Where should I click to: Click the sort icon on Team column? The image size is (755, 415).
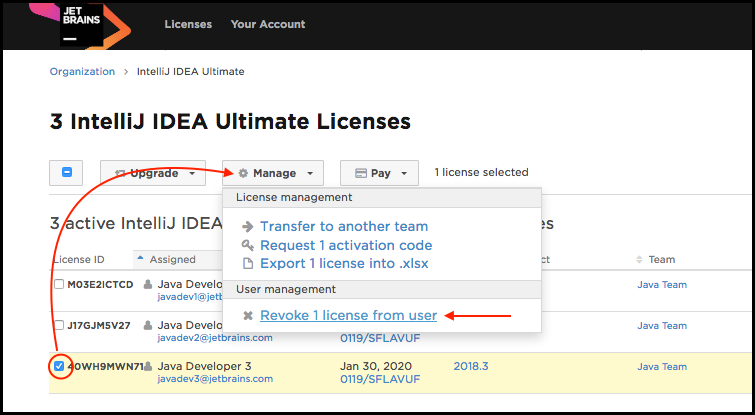[639, 260]
